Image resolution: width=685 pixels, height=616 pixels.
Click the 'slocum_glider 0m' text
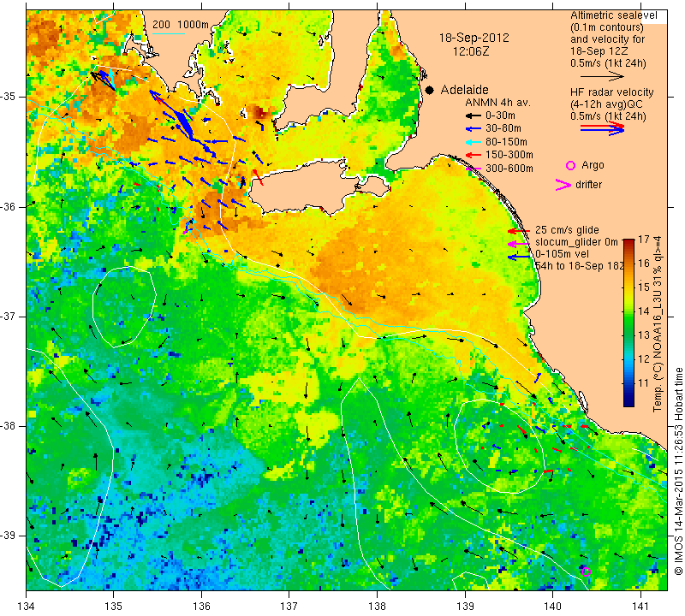coord(576,242)
